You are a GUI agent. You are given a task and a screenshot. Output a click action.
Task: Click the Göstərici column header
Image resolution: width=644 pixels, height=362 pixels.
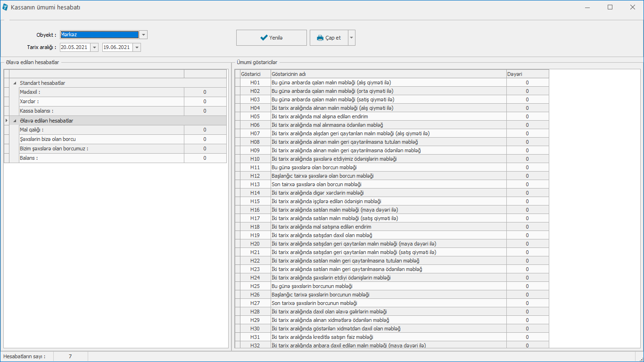pos(255,74)
